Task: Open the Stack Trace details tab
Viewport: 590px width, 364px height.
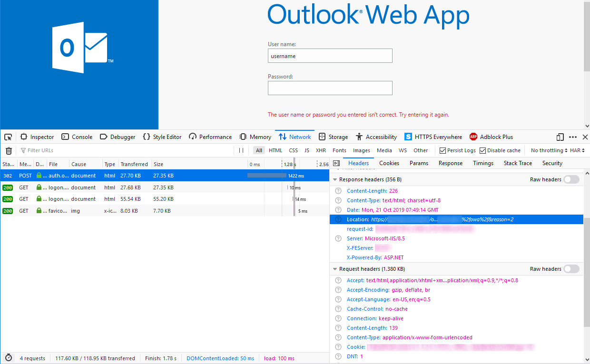Action: [x=518, y=163]
